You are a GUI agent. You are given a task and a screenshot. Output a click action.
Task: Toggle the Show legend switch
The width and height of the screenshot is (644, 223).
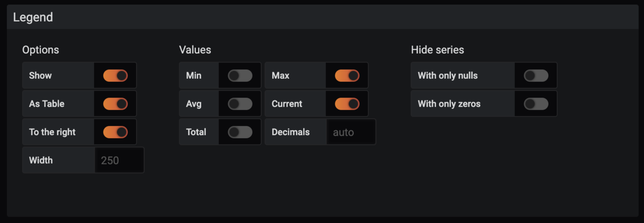point(115,76)
